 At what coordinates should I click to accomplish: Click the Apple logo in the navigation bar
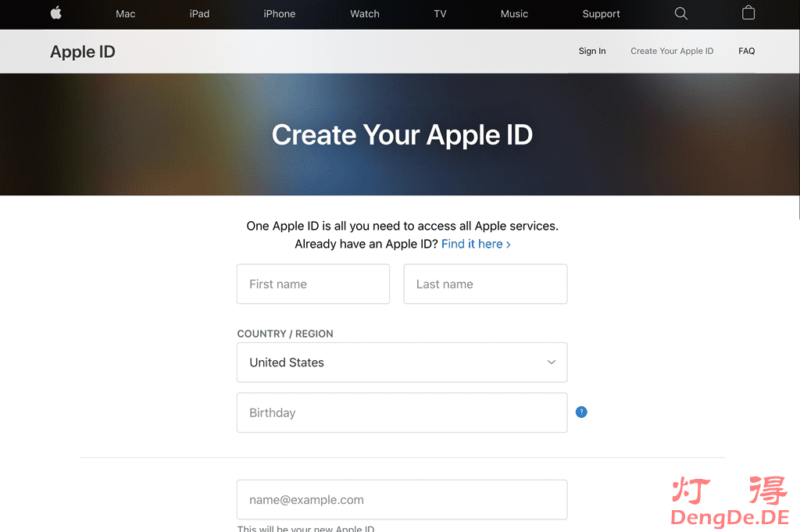click(55, 13)
